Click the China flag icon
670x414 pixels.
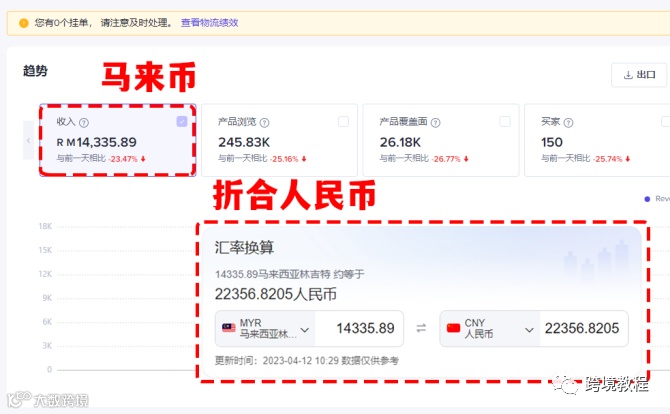click(453, 328)
